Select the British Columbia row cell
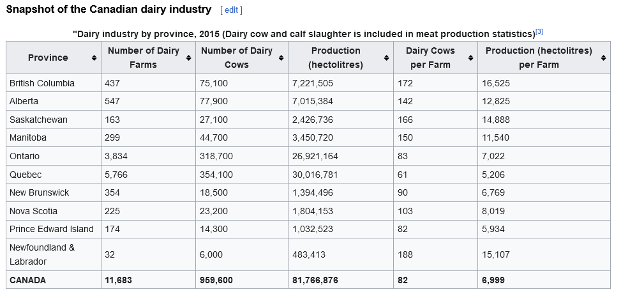This screenshot has height=296, width=644. pos(42,83)
